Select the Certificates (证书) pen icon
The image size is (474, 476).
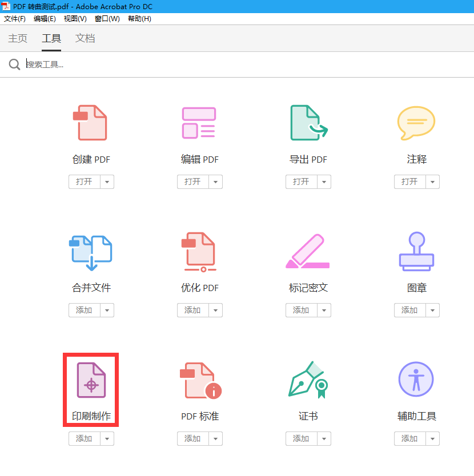click(x=308, y=380)
